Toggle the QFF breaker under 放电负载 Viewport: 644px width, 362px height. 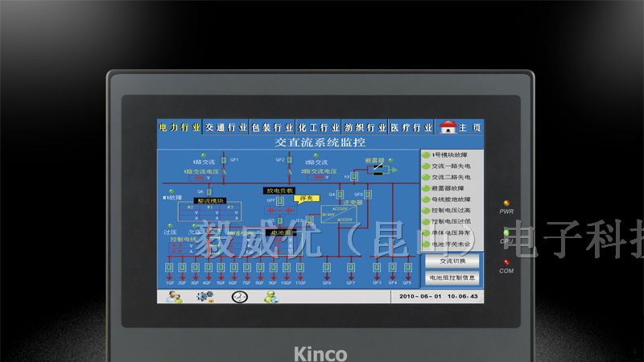click(279, 200)
